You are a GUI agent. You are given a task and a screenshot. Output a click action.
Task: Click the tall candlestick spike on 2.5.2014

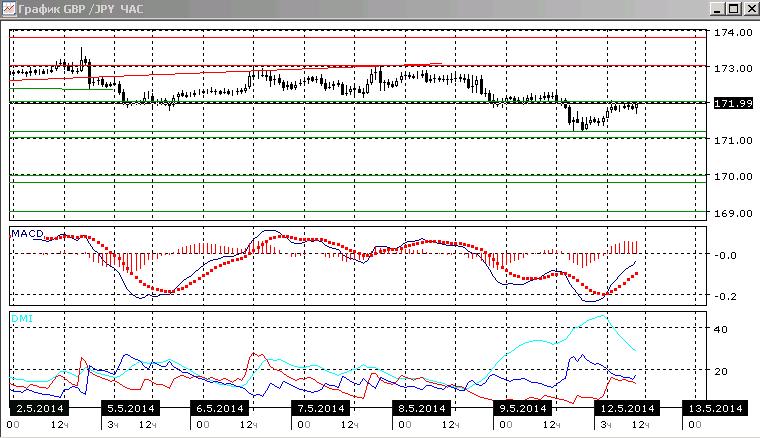tap(81, 58)
